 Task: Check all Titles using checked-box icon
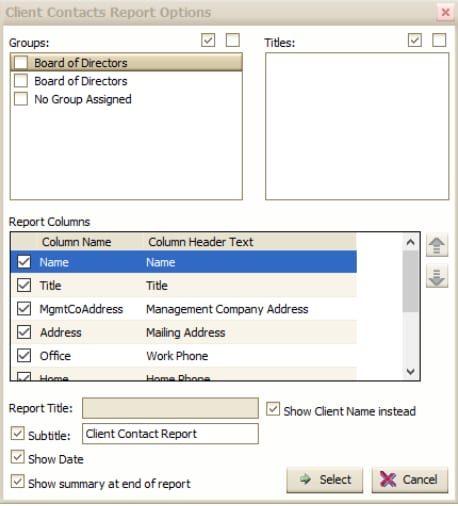tap(415, 40)
